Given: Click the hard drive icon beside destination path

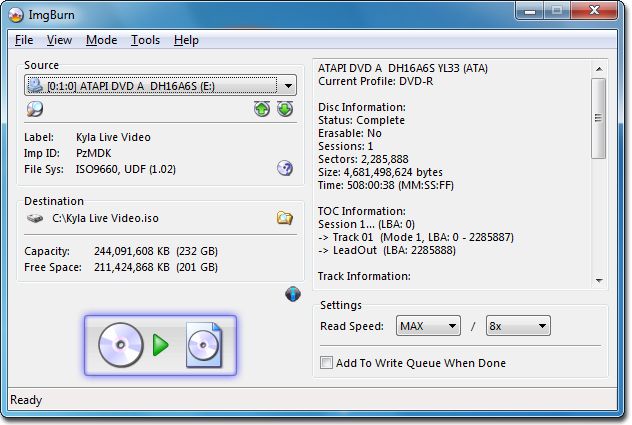Looking at the screenshot, I should tap(35, 219).
